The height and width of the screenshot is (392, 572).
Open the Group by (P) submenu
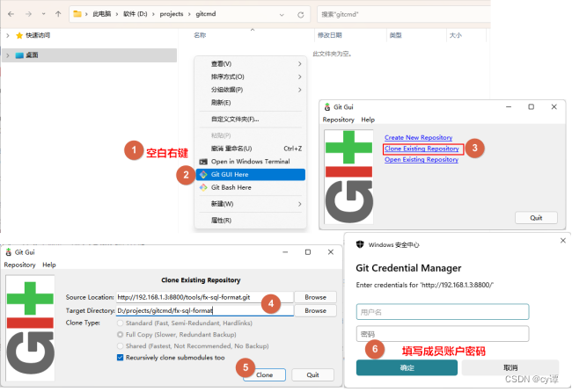pos(251,90)
